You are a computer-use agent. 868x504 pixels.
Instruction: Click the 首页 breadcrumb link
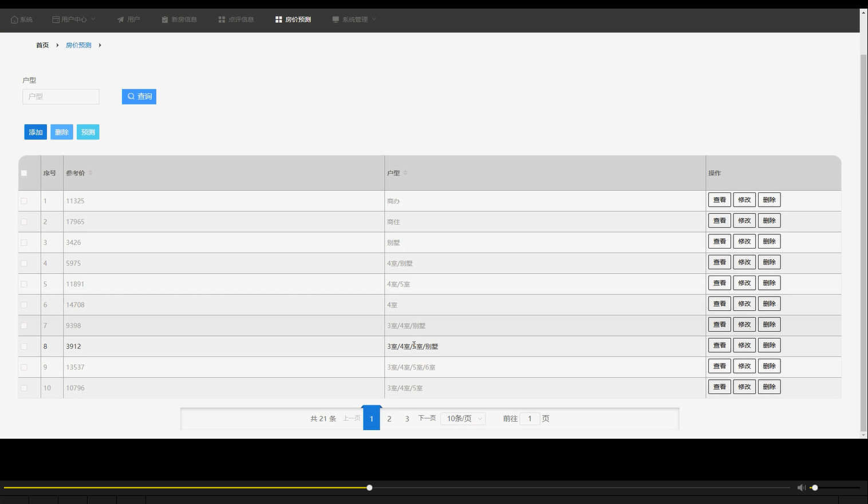pos(42,45)
